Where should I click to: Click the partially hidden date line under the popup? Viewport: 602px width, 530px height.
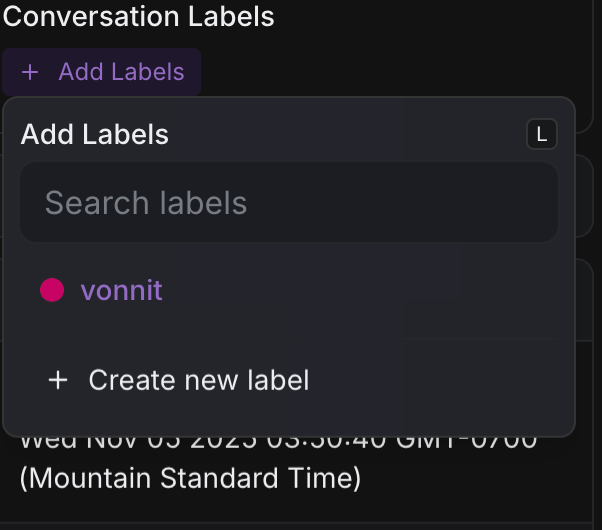coord(278,441)
